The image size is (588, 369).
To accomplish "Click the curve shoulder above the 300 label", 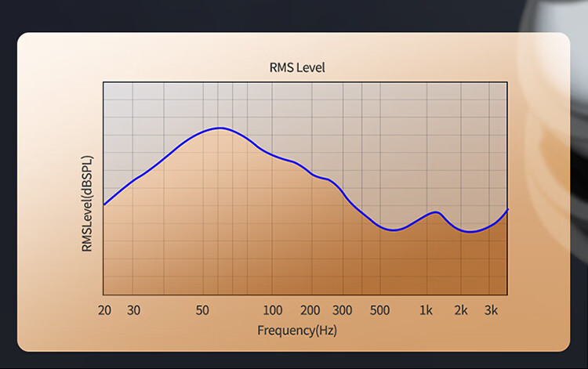I will (x=328, y=179).
